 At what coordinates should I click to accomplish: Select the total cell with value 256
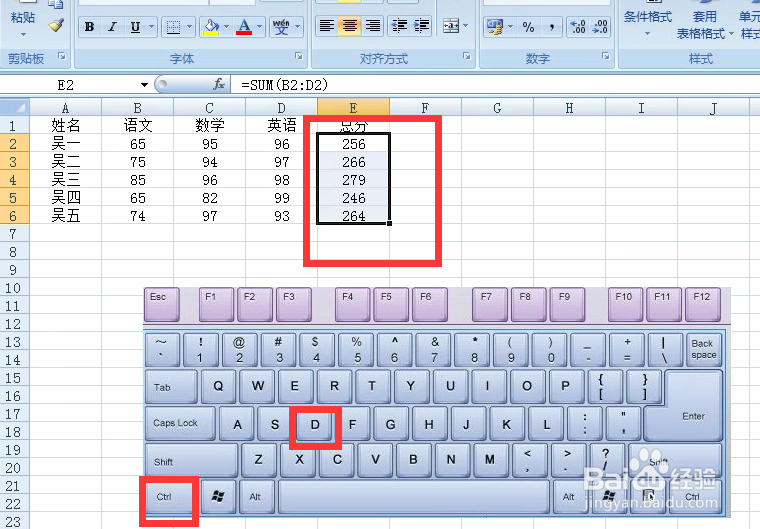pyautogui.click(x=353, y=144)
